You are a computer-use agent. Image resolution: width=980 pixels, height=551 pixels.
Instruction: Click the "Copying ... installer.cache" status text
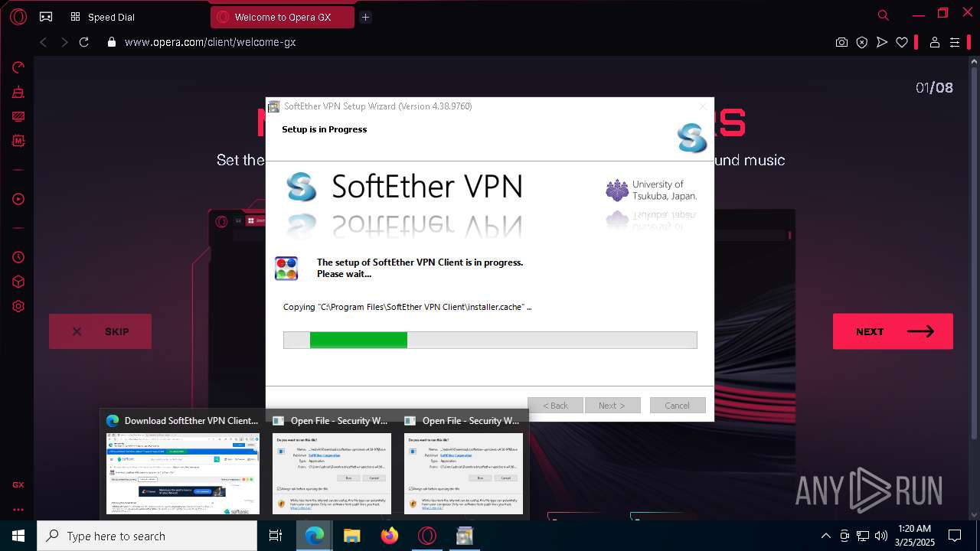tap(407, 307)
